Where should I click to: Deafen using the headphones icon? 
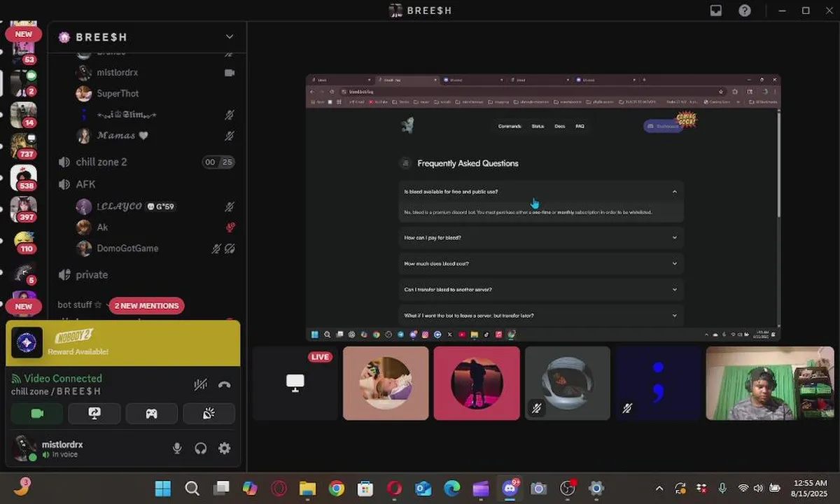pos(201,448)
